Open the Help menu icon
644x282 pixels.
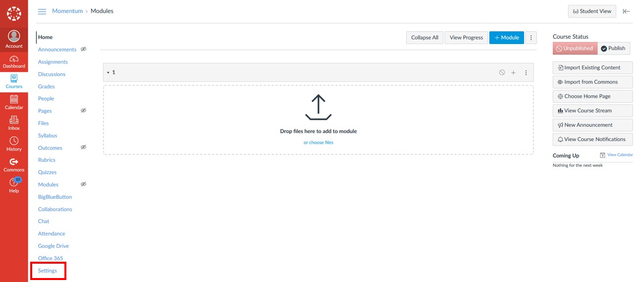coord(14,185)
